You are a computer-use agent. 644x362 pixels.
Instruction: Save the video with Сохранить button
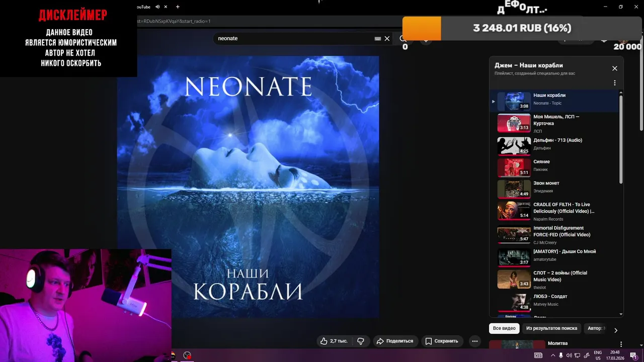442,341
